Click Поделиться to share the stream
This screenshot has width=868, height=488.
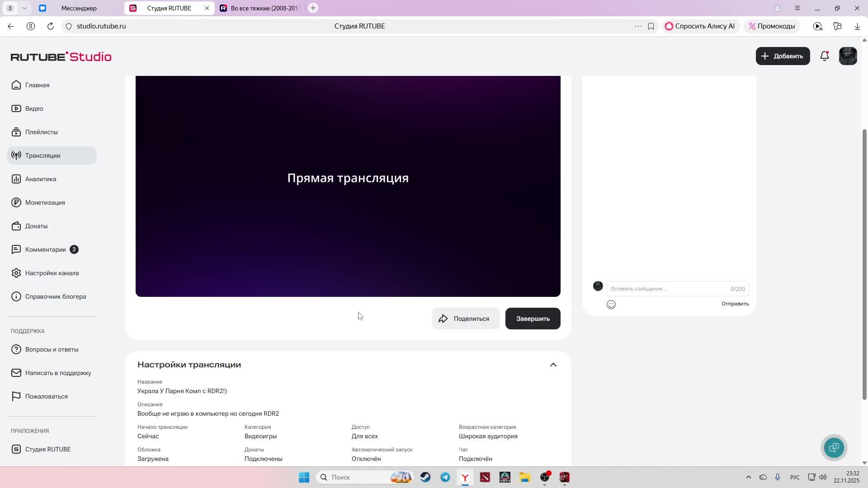[x=466, y=318]
